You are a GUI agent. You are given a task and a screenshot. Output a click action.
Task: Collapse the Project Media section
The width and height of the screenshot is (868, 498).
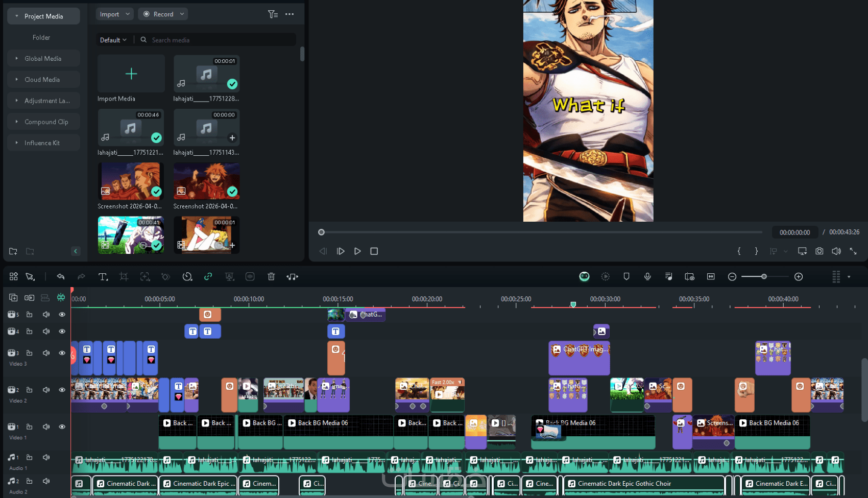click(x=17, y=16)
